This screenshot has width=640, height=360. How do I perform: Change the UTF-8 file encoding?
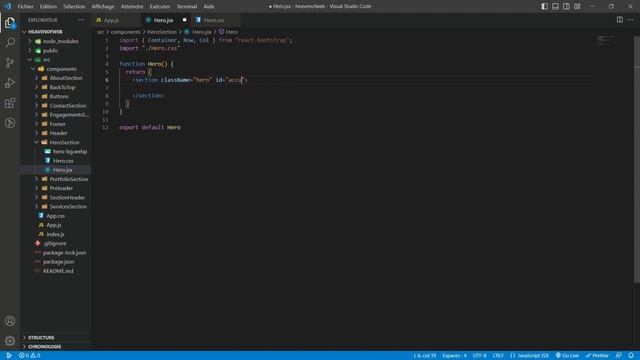point(480,356)
